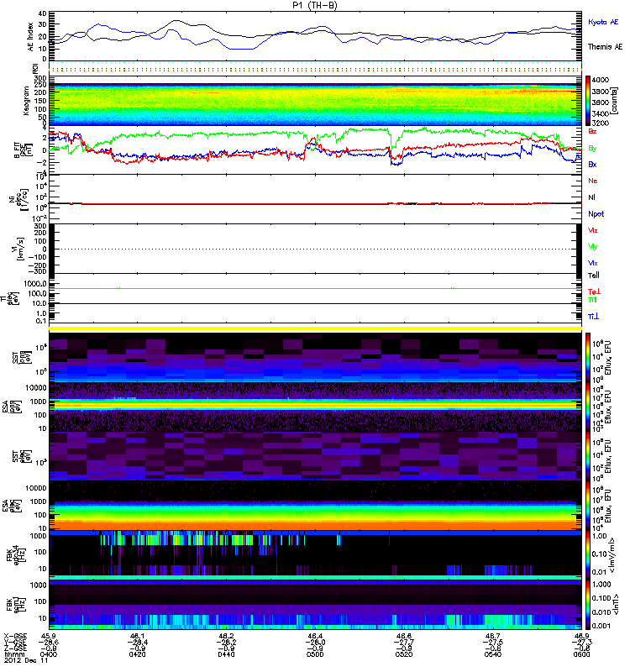Click the "0400" time tick label
630x672 pixels.
[x=49, y=654]
